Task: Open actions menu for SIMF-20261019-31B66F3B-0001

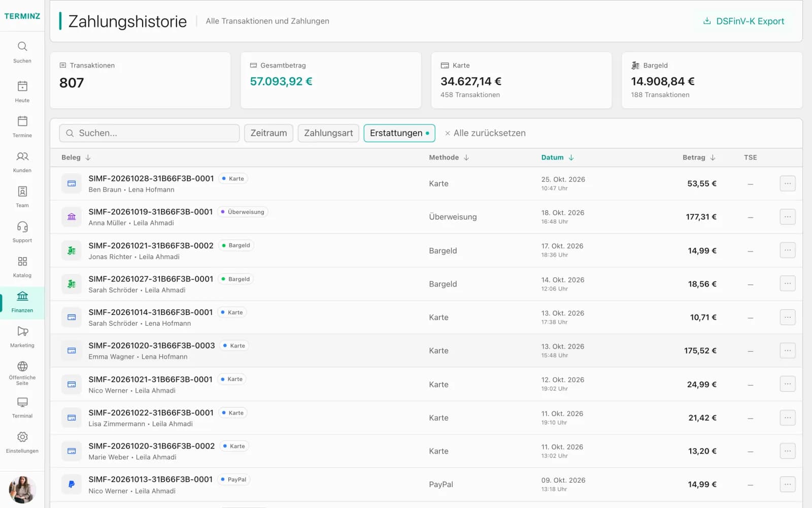Action: click(787, 217)
